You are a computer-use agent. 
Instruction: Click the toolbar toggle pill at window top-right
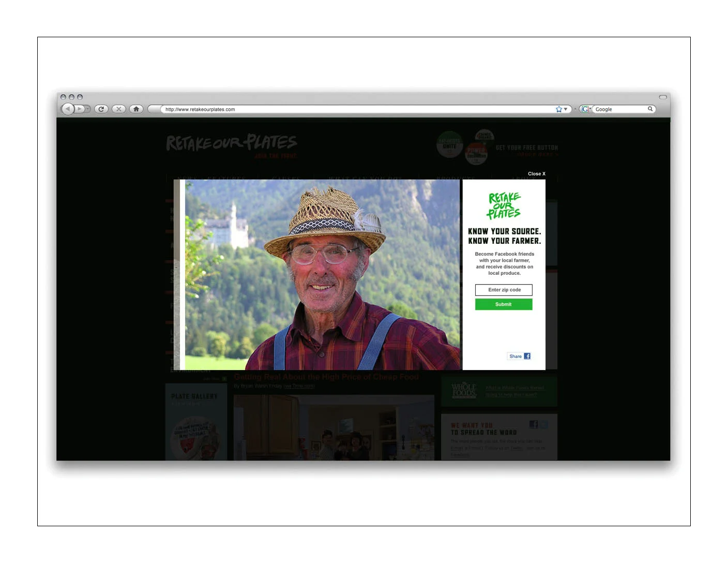[663, 97]
